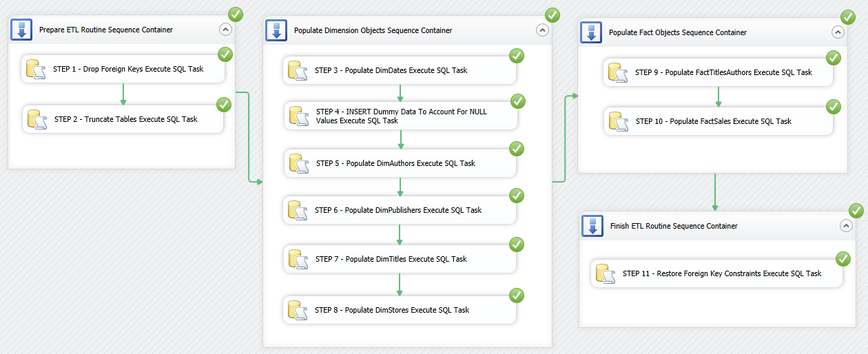Screen dimensions: 868x354
Task: Click the green checkmark on STEP 1 task
Action: [225, 54]
